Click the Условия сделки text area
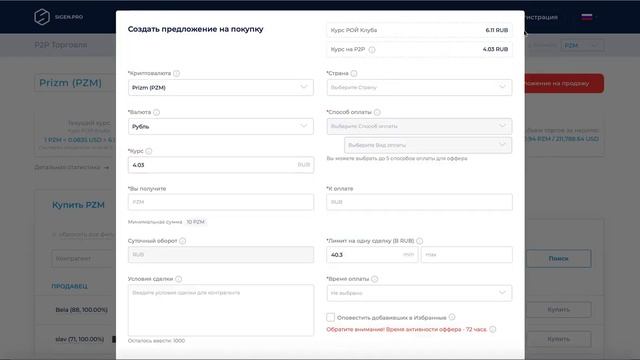Image resolution: width=640 pixels, height=360 pixels. [x=221, y=310]
